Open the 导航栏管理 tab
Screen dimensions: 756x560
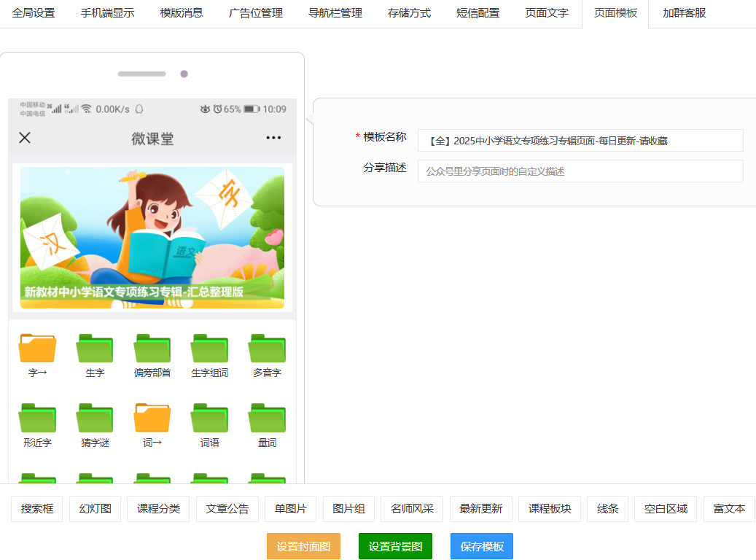(x=335, y=13)
